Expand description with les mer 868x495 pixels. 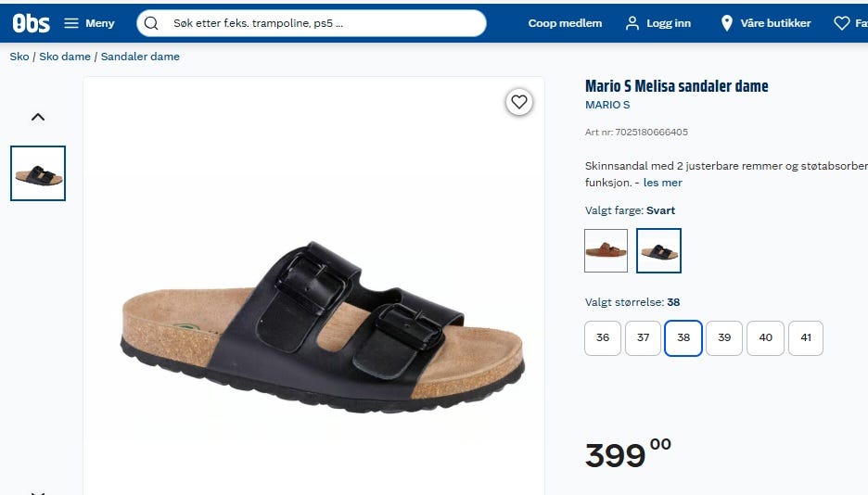pos(663,183)
